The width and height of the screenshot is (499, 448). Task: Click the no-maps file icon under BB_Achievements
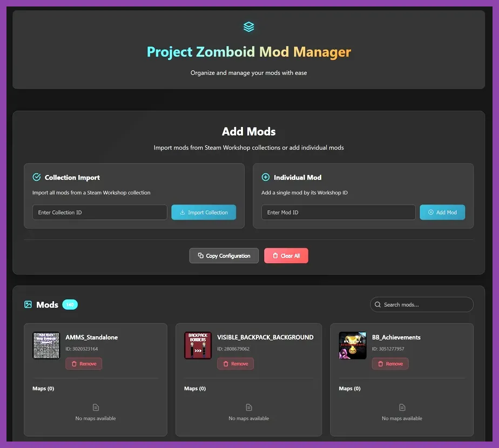pyautogui.click(x=402, y=408)
